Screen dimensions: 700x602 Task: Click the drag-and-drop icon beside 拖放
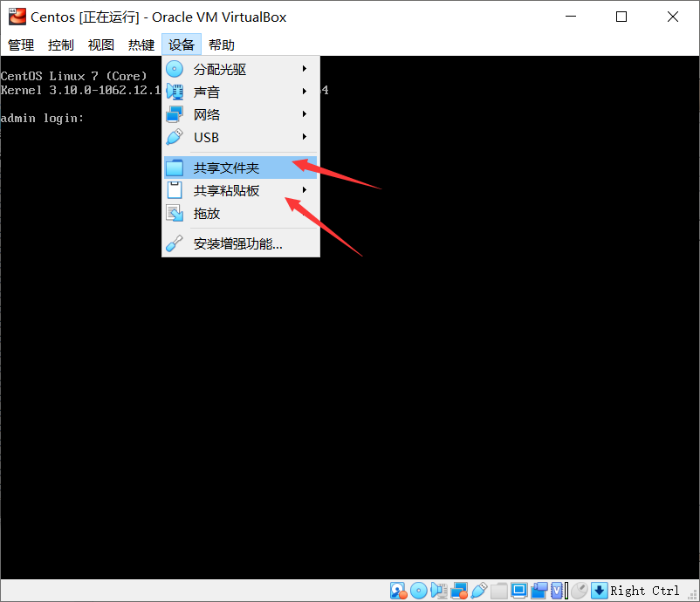[x=175, y=213]
